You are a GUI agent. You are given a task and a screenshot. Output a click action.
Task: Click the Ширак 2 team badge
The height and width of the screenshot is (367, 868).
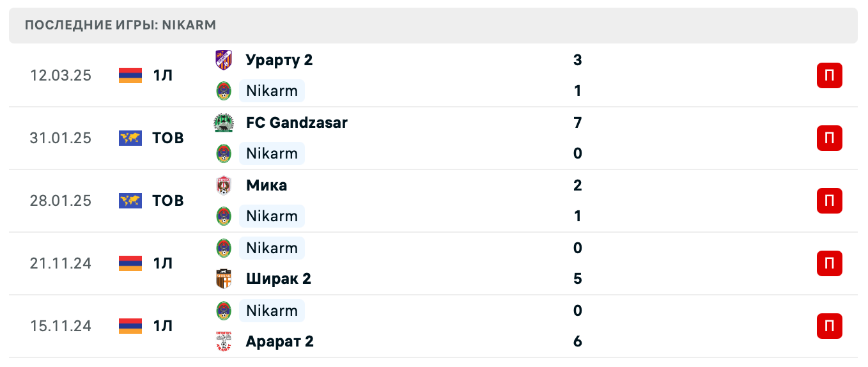click(224, 279)
